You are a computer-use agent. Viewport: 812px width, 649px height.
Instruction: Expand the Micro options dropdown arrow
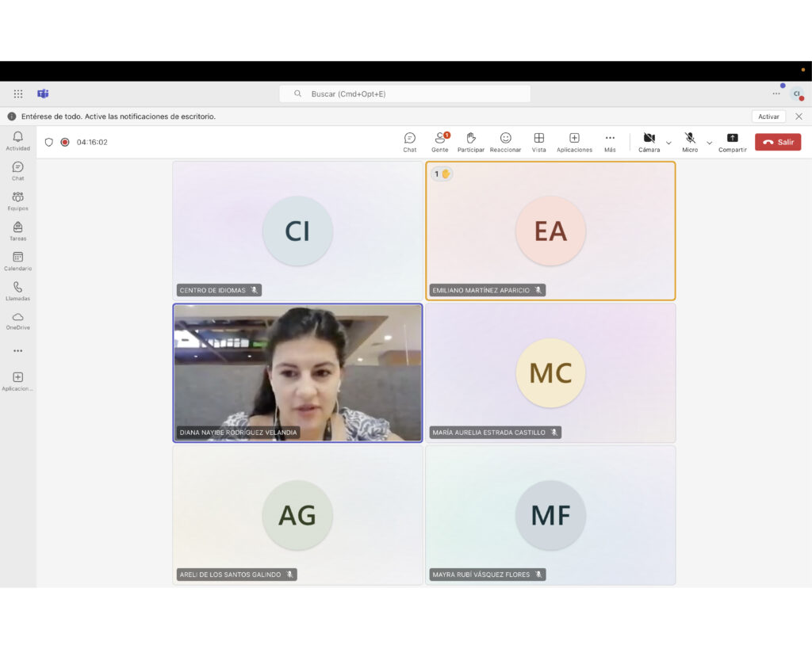point(710,143)
